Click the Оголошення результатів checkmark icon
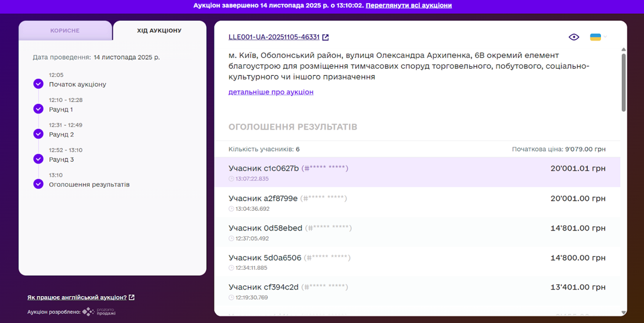644x323 pixels. 38,184
